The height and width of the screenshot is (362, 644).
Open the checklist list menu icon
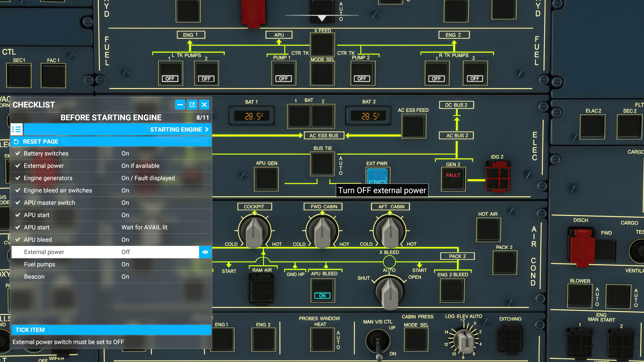point(17,129)
